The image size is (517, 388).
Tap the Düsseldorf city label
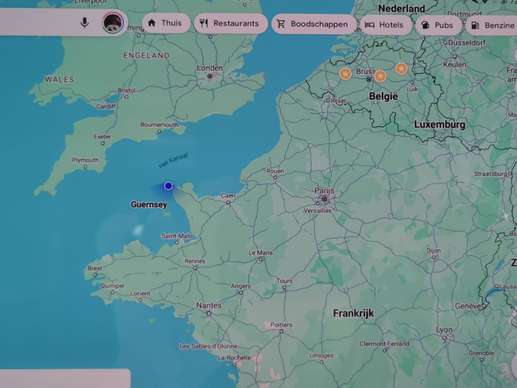tap(467, 43)
